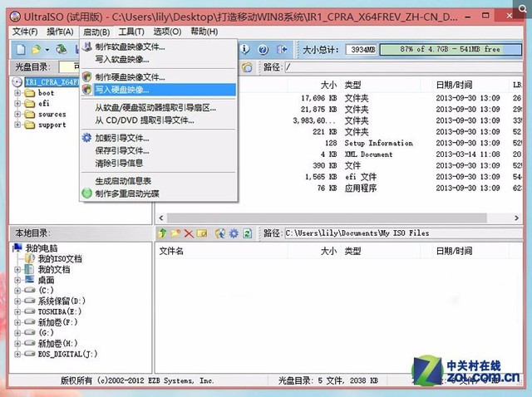The height and width of the screenshot is (397, 532).
Task: Click the boot folder icon in tree
Action: pyautogui.click(x=30, y=93)
